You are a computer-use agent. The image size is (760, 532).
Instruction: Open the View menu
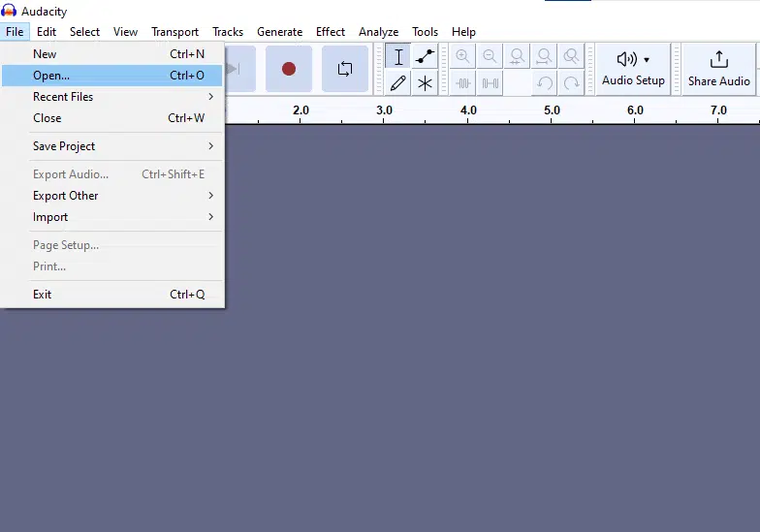point(126,31)
